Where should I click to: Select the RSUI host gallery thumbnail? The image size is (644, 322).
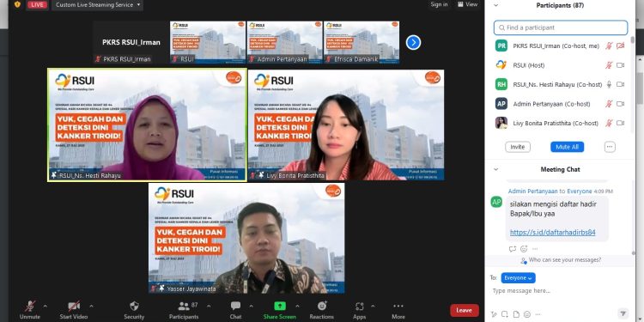(208, 42)
